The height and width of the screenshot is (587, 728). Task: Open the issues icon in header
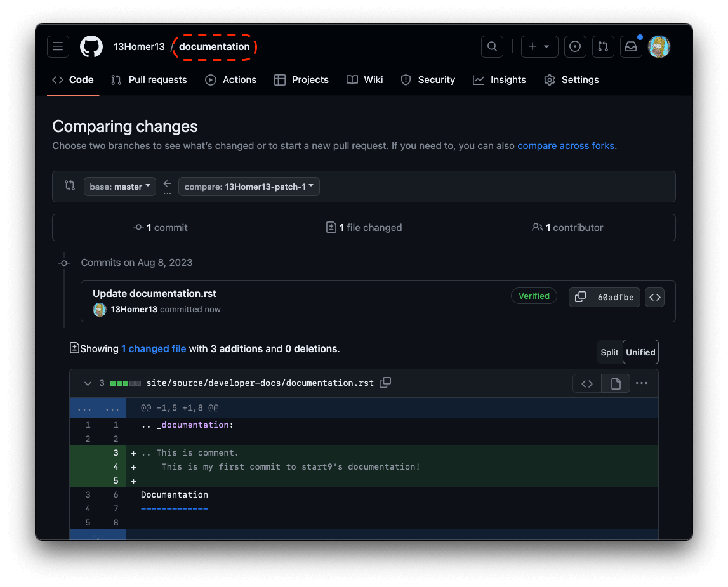(x=575, y=46)
